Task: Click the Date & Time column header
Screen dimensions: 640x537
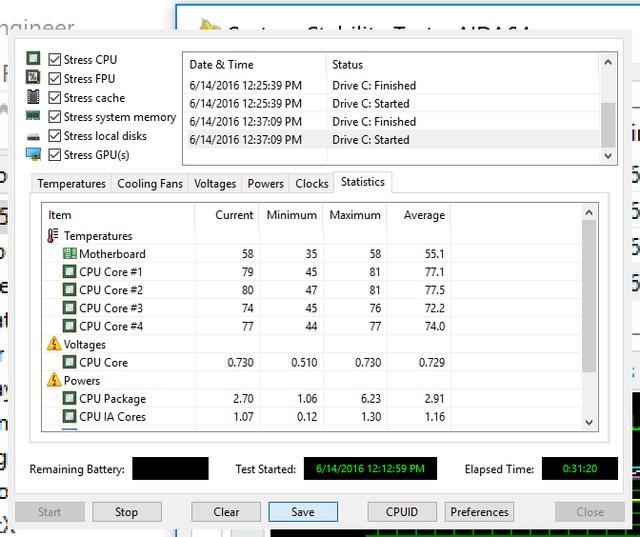Action: click(x=255, y=65)
